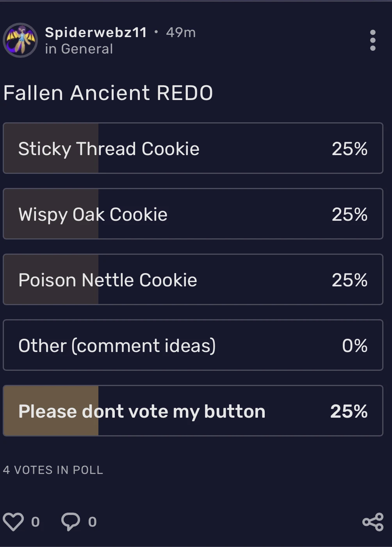Image resolution: width=392 pixels, height=547 pixels.
Task: Click the comment counter zero
Action: pyautogui.click(x=92, y=522)
